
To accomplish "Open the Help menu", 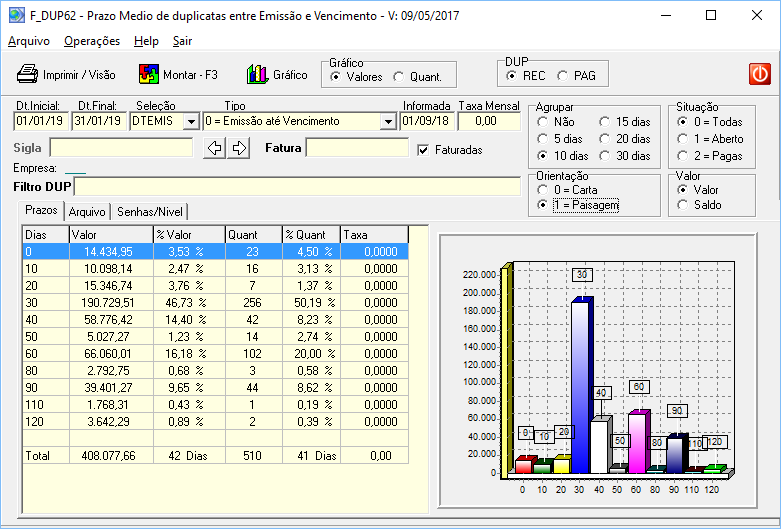I will click(146, 41).
